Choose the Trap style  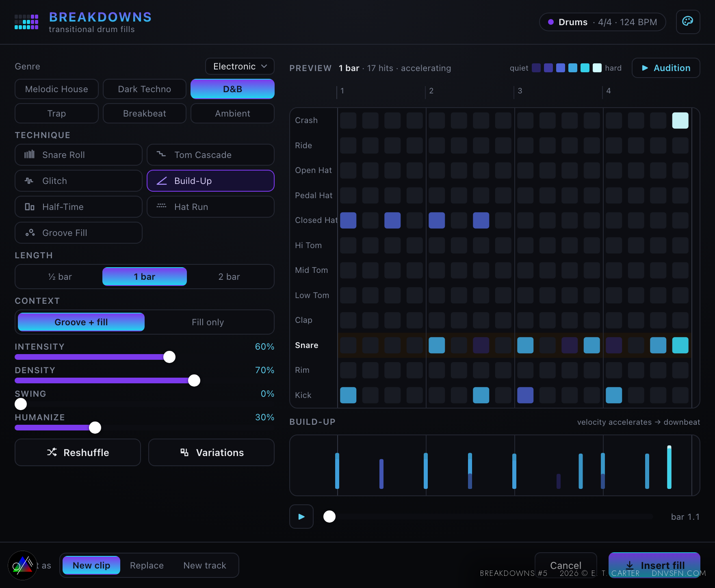56,113
